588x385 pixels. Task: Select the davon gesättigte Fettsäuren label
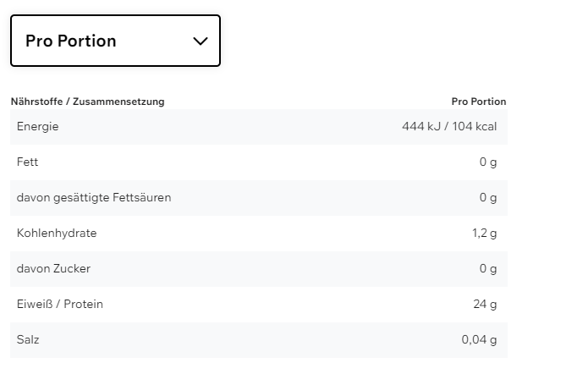[94, 198]
